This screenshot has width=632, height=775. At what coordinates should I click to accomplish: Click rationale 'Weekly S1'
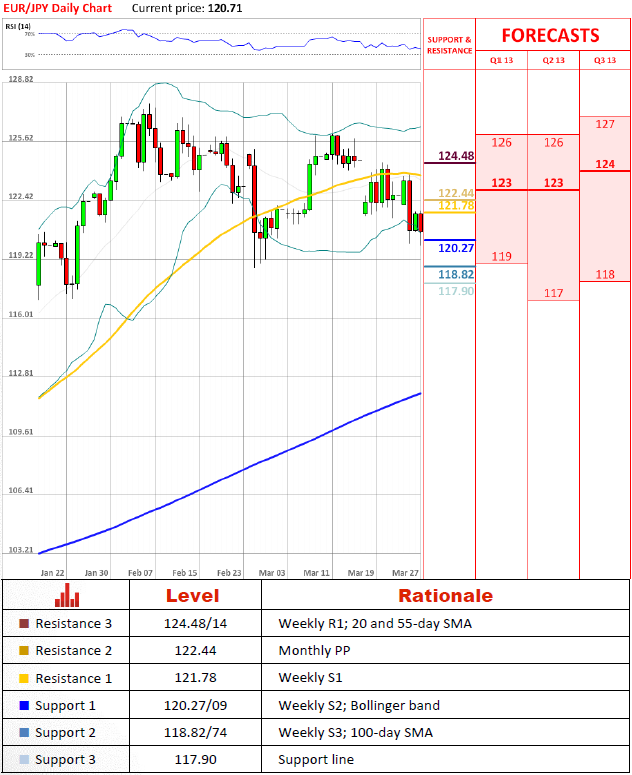310,678
